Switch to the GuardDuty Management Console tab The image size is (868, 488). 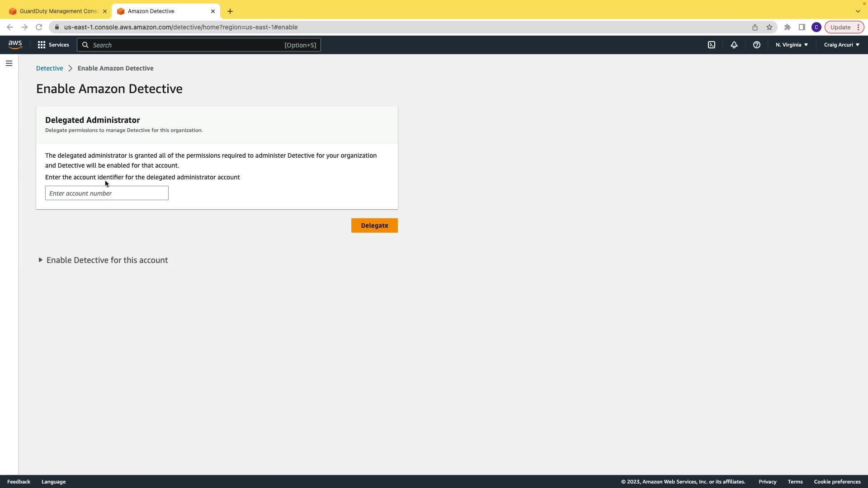58,11
